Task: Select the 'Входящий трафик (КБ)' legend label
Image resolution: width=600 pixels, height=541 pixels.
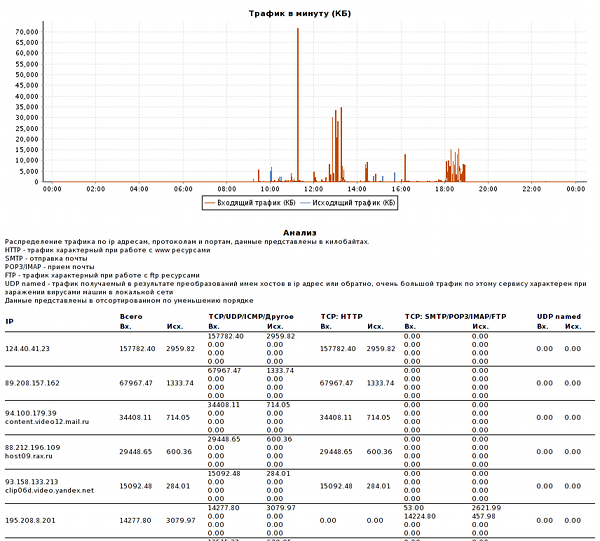Action: [255, 202]
